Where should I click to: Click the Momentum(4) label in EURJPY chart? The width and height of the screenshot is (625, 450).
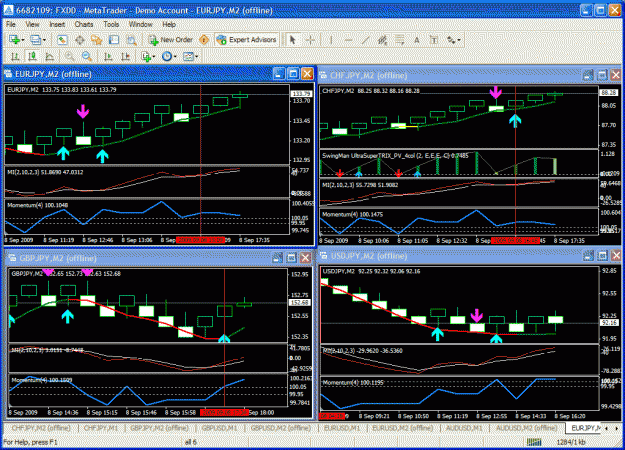click(x=37, y=205)
